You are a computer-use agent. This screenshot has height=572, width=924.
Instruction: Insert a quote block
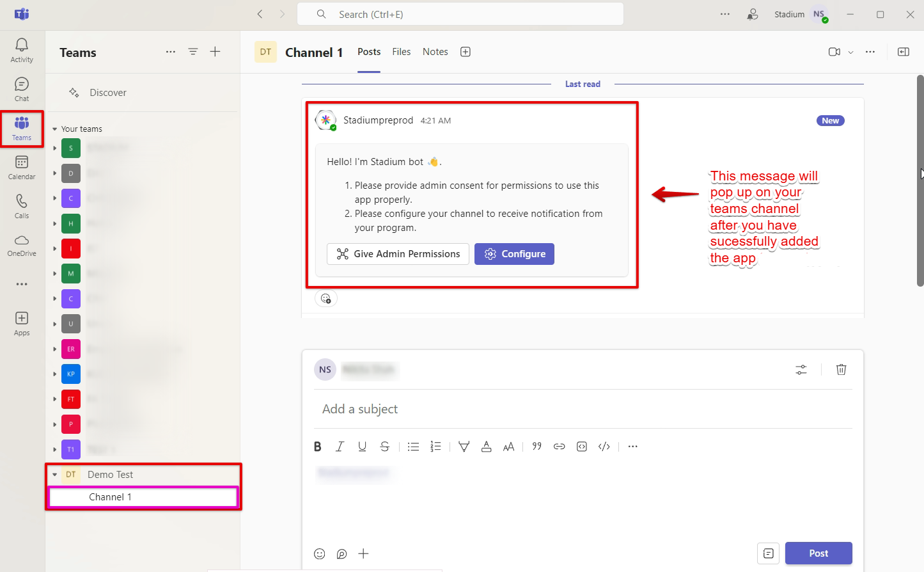pos(536,447)
